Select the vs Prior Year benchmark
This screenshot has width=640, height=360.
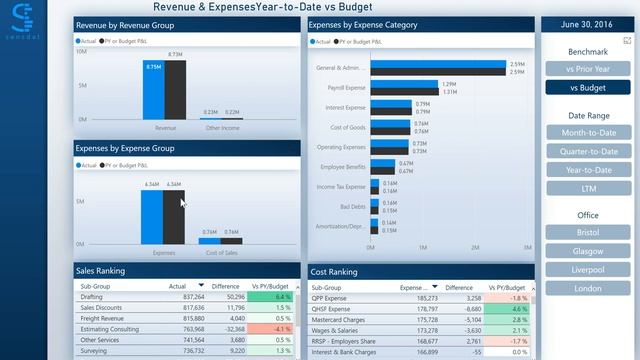coord(588,69)
